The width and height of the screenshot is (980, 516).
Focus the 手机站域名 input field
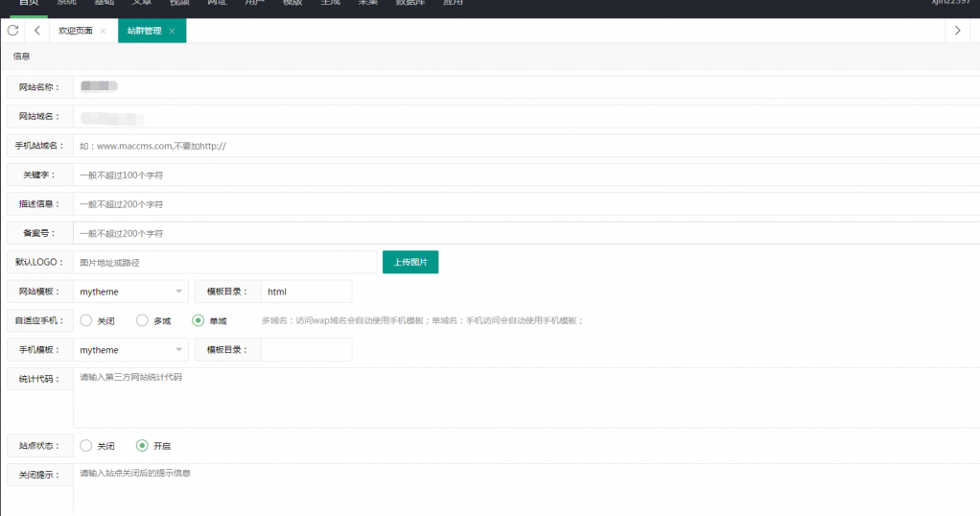point(526,146)
